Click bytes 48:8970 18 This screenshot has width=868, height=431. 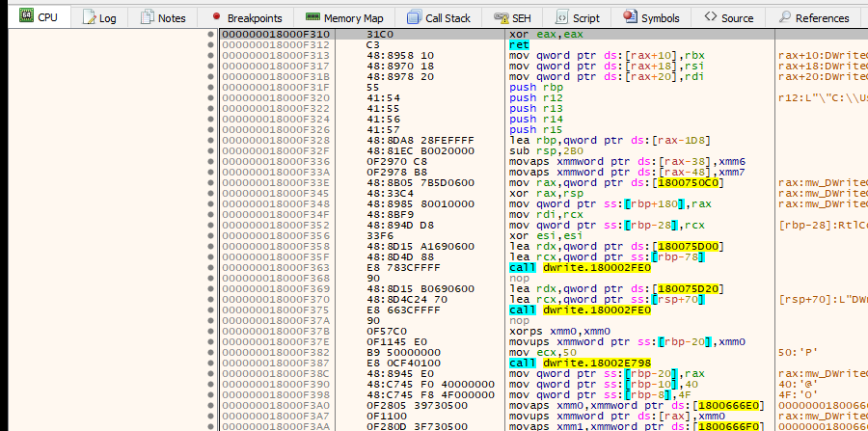(x=400, y=67)
